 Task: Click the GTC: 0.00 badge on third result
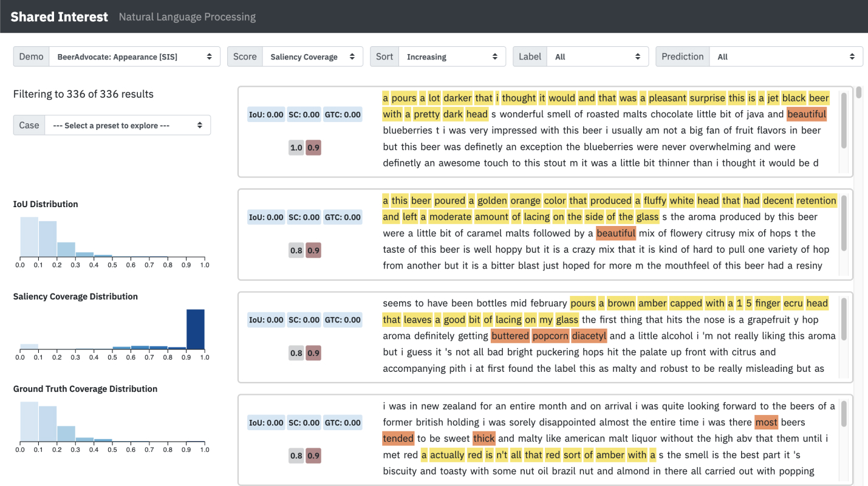coord(343,320)
